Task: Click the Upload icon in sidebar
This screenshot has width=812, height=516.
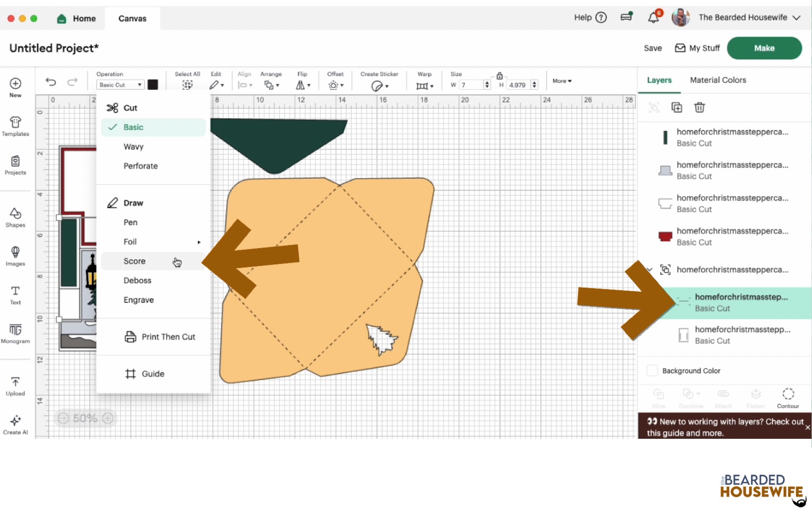Action: 15,386
